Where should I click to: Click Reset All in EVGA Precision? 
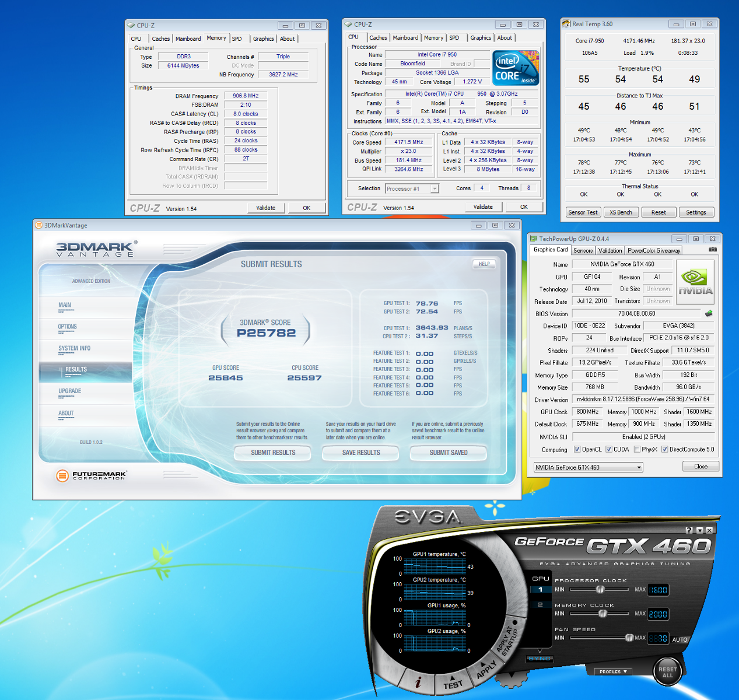pos(668,672)
